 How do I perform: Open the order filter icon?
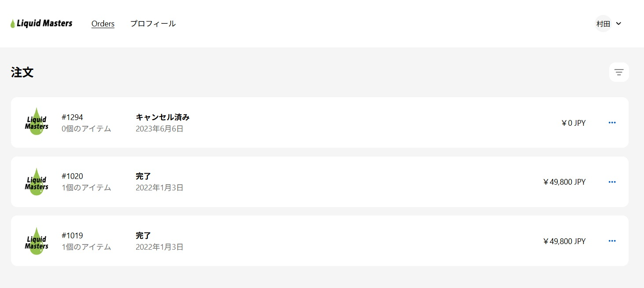tap(619, 72)
